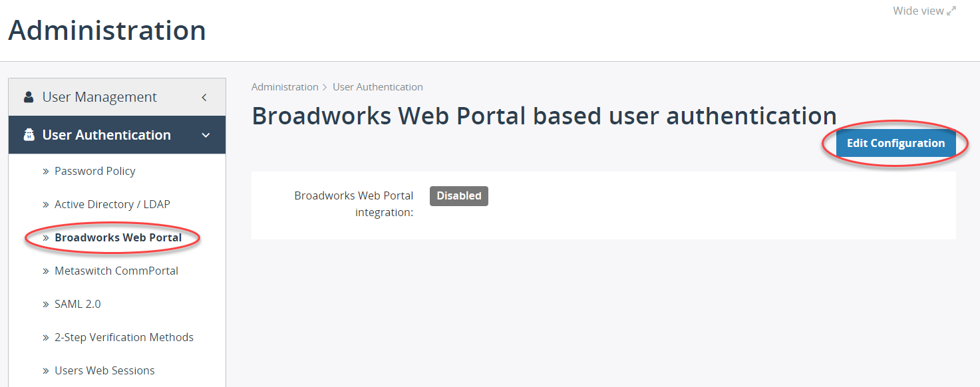Click the person icon beside User Management
The height and width of the screenshot is (387, 980).
(28, 96)
